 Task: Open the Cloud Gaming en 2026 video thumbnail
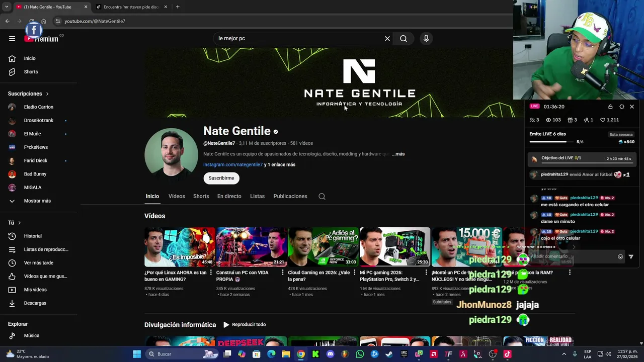[324, 247]
